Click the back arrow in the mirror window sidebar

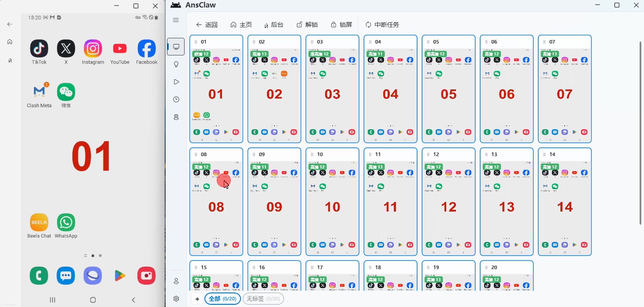(10, 24)
